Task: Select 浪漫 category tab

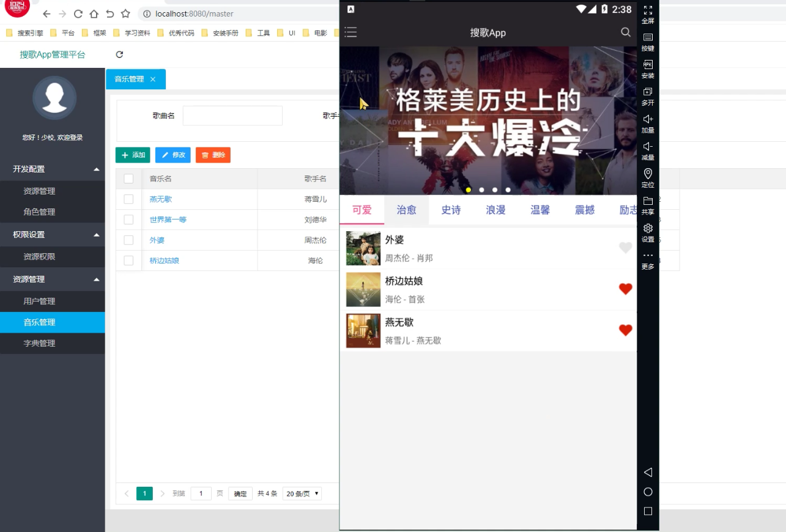Action: point(496,210)
